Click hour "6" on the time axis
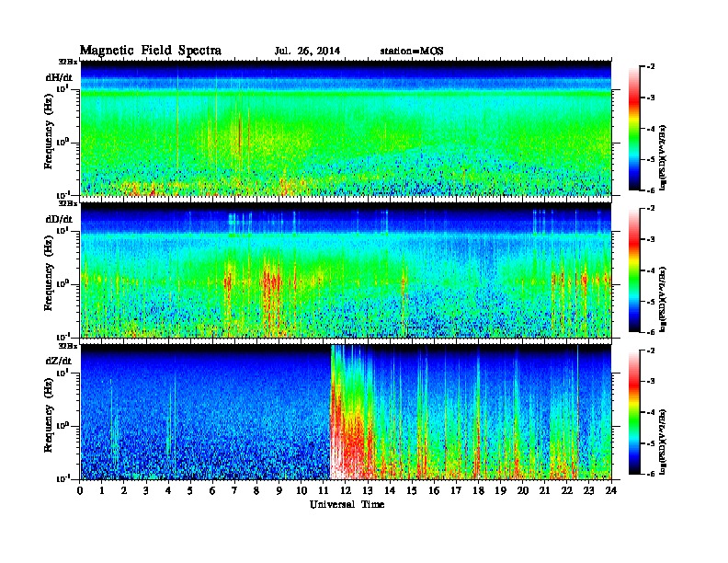 coord(212,490)
